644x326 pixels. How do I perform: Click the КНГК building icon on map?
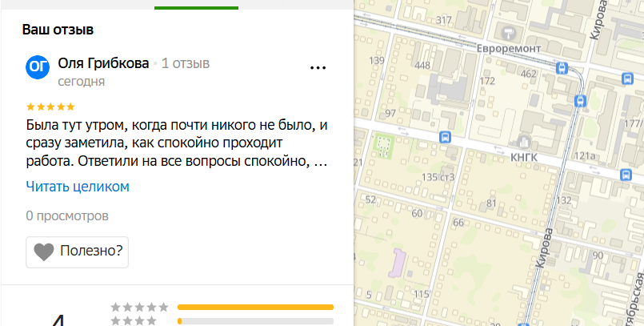pyautogui.click(x=523, y=143)
